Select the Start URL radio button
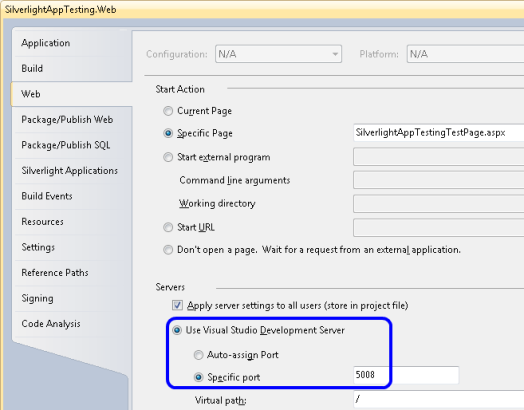Image resolution: width=524 pixels, height=410 pixels. pos(168,227)
